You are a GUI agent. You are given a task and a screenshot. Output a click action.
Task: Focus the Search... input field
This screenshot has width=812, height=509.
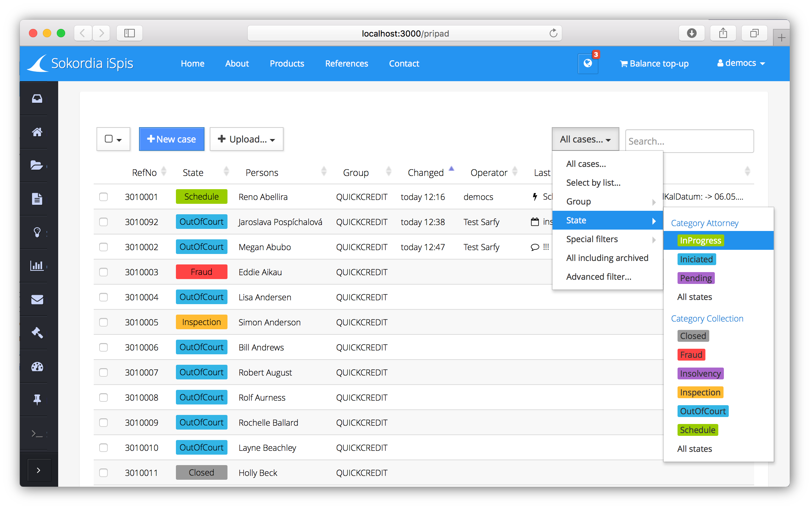[x=689, y=141]
